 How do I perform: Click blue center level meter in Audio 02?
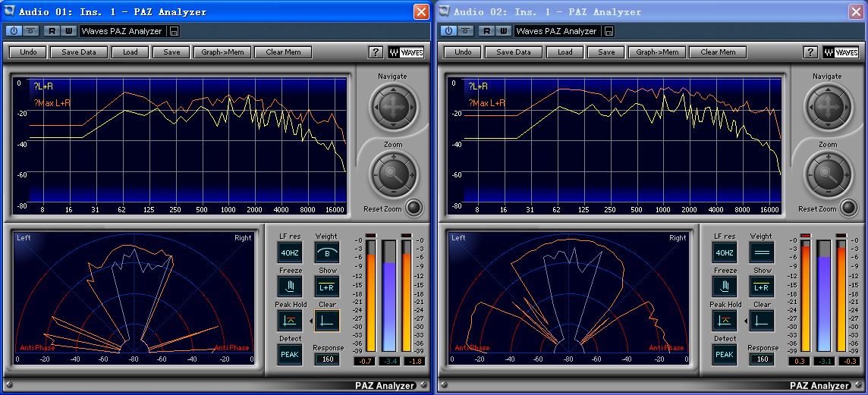(x=824, y=296)
